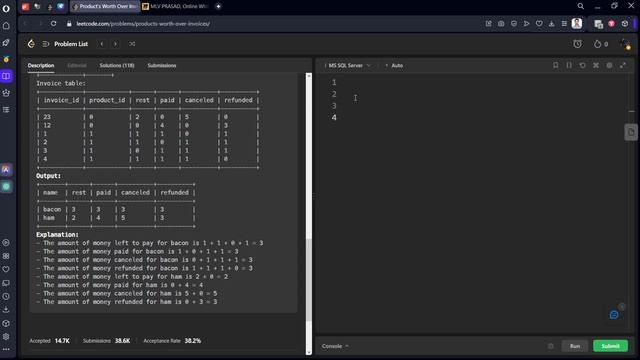This screenshot has width=640, height=360.
Task: Open Opera main menu logo
Action: (6, 8)
